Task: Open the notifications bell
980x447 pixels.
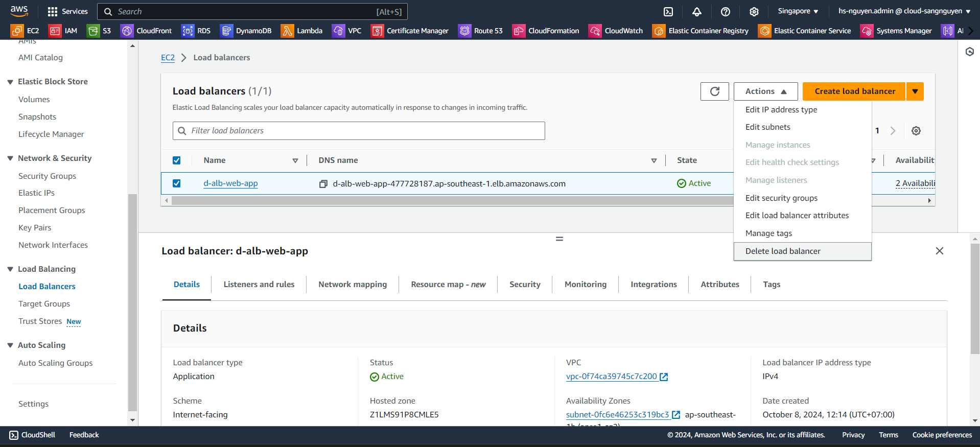Action: click(x=697, y=12)
